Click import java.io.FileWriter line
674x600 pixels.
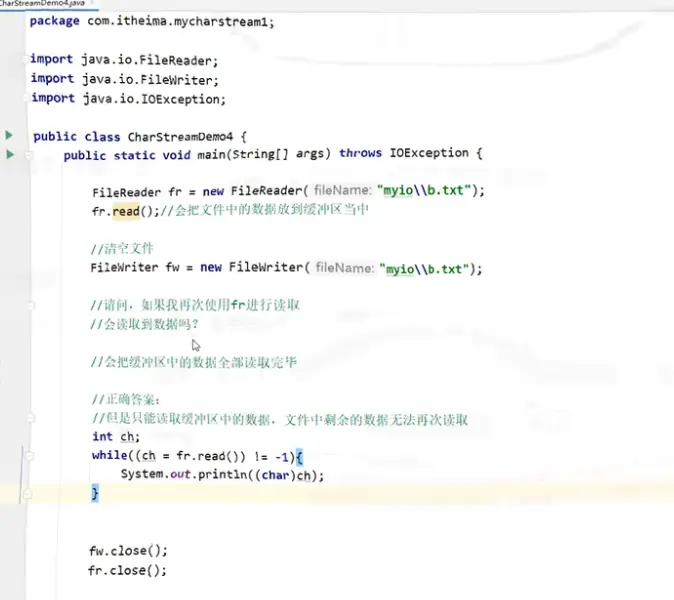tap(125, 79)
